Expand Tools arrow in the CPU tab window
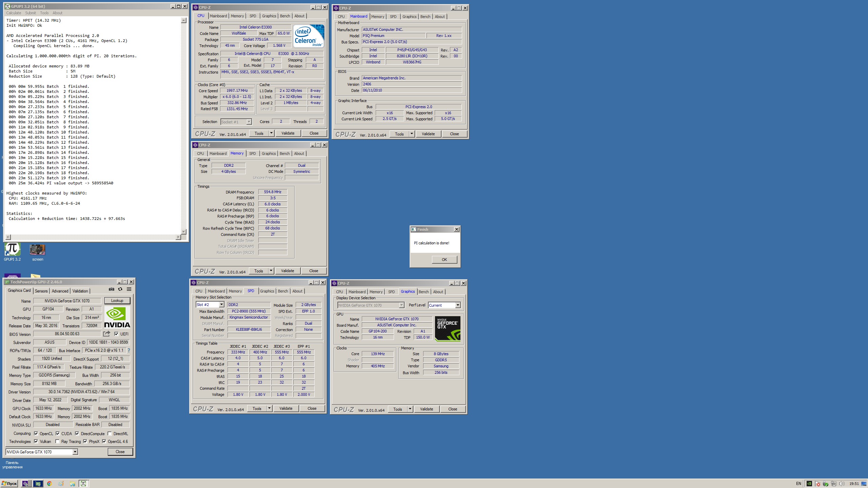The image size is (868, 488). point(271,133)
